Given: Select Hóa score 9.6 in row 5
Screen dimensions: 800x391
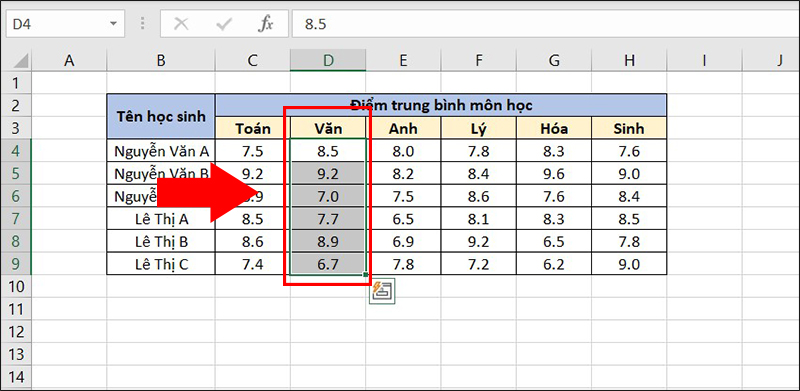Looking at the screenshot, I should [554, 174].
